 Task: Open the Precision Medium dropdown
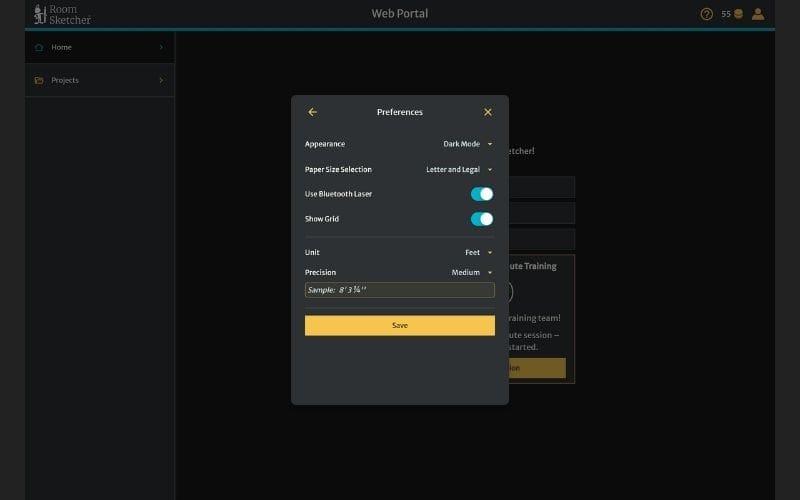[472, 273]
